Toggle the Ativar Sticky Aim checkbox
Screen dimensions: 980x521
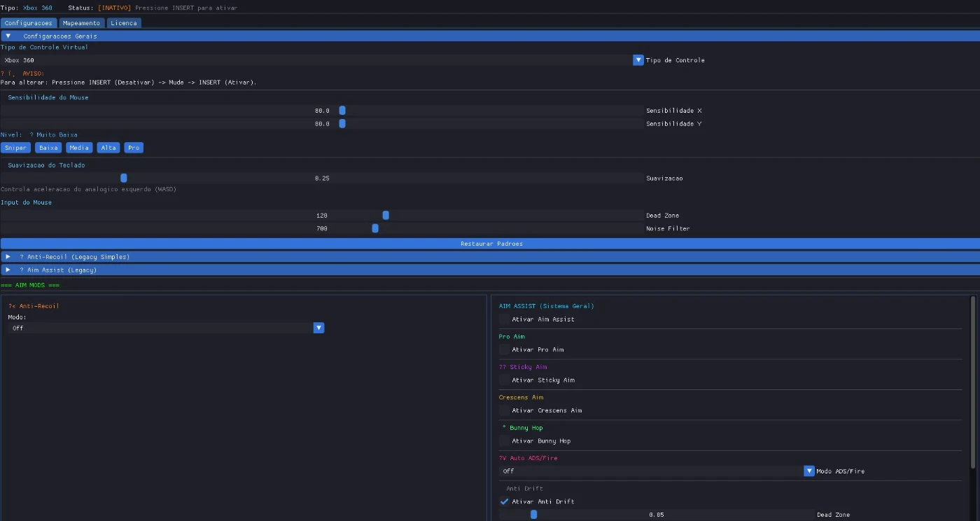click(504, 380)
